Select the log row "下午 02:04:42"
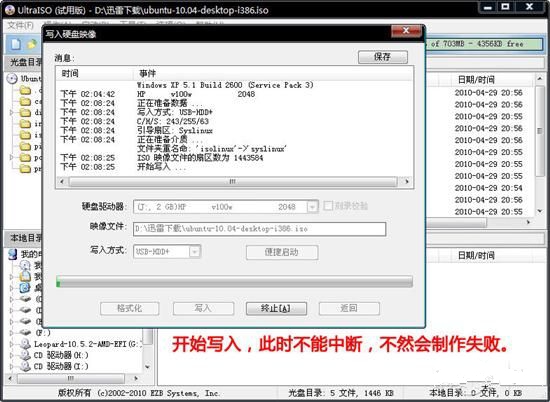550x402 pixels. point(234,94)
